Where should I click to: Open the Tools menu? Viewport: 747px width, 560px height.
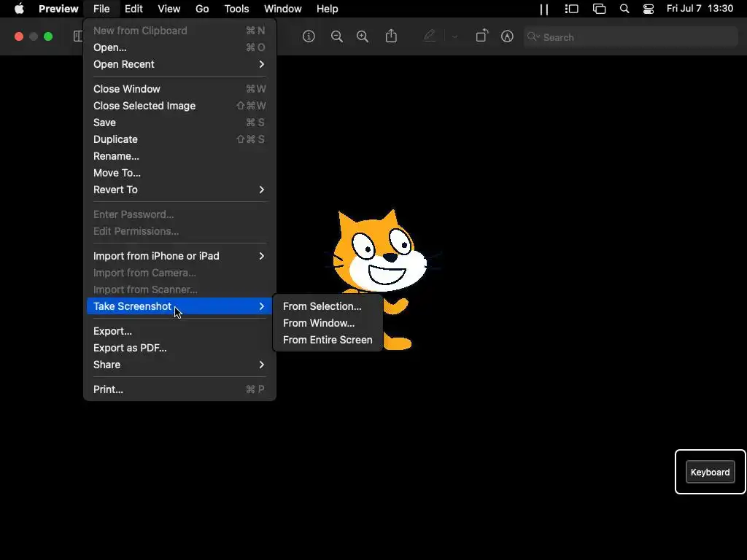click(237, 9)
